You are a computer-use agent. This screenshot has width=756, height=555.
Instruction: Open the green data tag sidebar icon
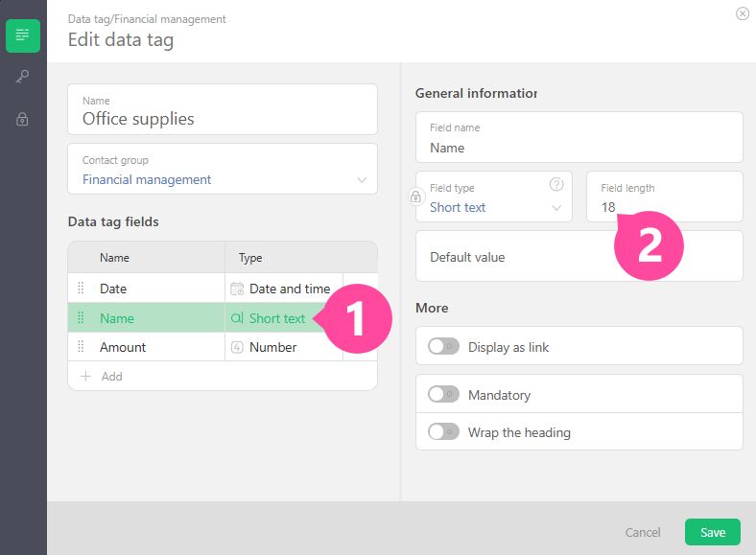pos(23,35)
